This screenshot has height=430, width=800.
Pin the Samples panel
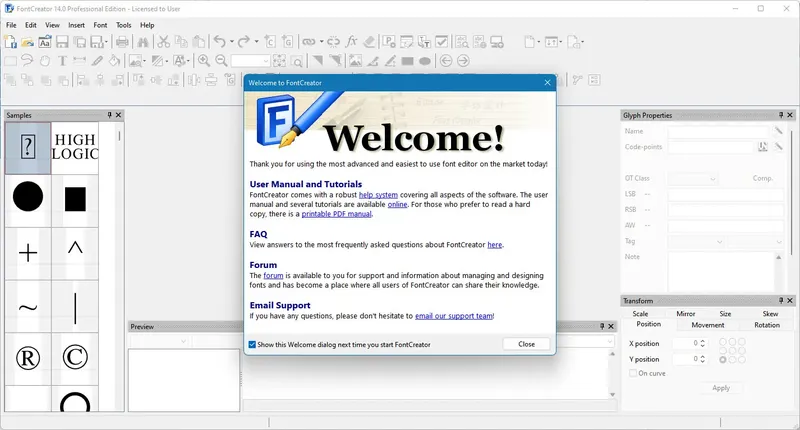point(109,115)
